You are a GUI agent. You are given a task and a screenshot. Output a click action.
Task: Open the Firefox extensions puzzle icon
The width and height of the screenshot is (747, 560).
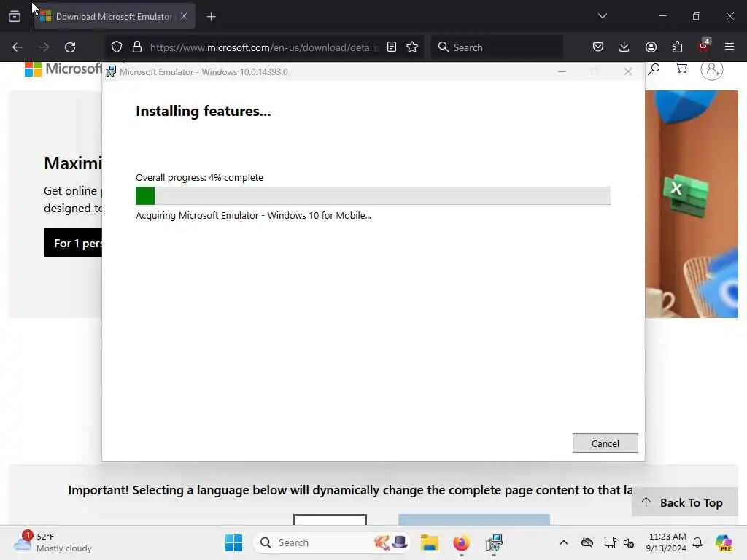(x=677, y=47)
